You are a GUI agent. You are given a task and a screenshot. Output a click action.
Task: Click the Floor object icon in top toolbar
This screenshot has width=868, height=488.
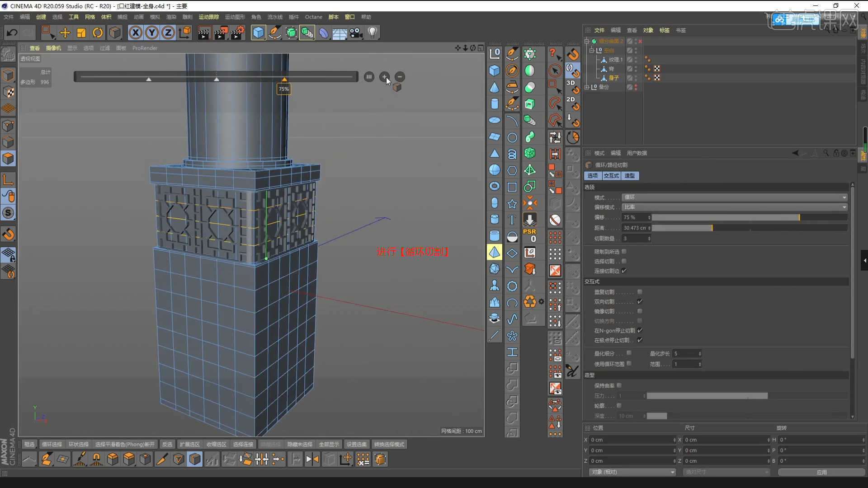pyautogui.click(x=340, y=33)
